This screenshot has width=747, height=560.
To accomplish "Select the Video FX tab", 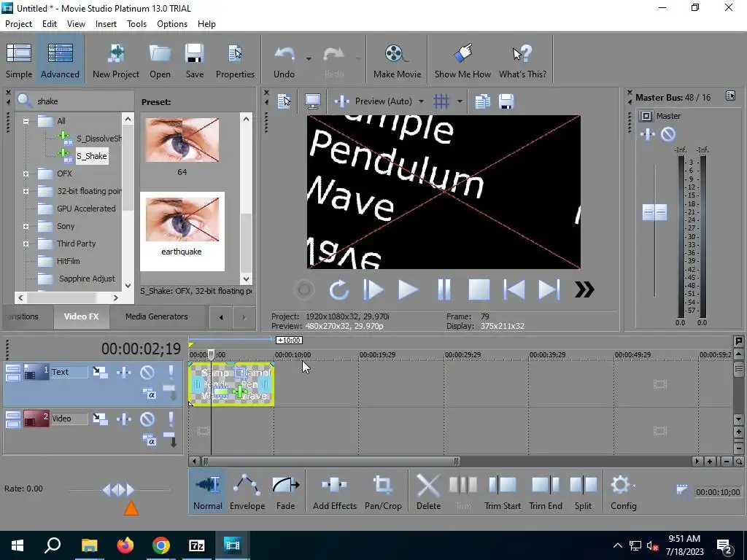I will tap(81, 316).
